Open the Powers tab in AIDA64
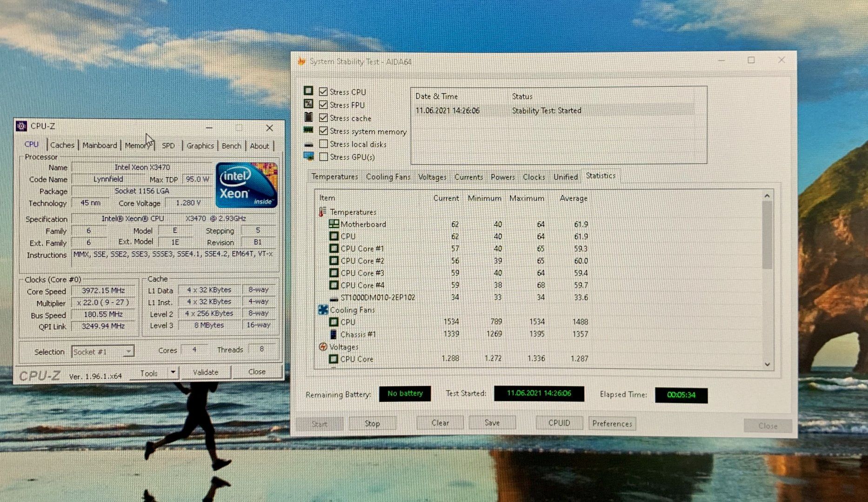 [503, 177]
